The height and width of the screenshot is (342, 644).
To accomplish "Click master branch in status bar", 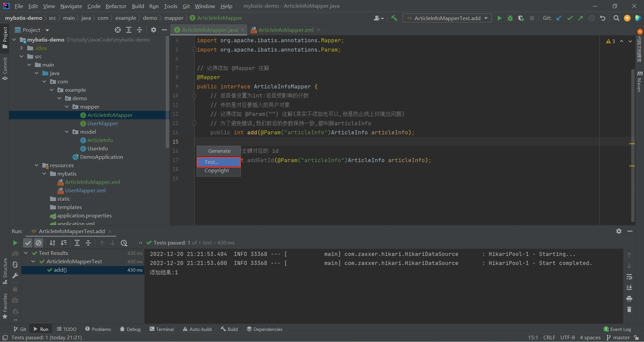I will (x=618, y=338).
